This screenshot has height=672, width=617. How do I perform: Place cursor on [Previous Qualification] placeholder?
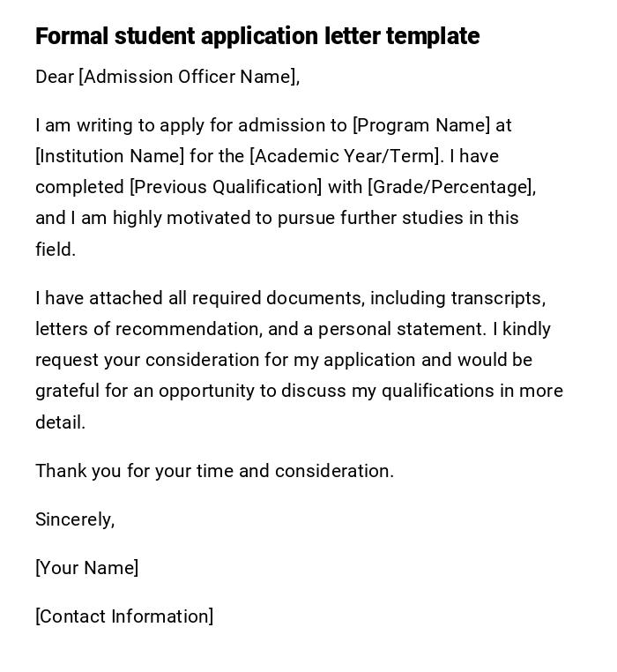[227, 187]
